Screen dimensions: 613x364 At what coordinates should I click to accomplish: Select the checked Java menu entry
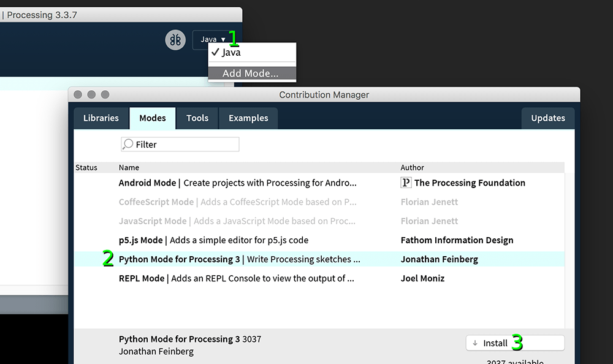(252, 52)
